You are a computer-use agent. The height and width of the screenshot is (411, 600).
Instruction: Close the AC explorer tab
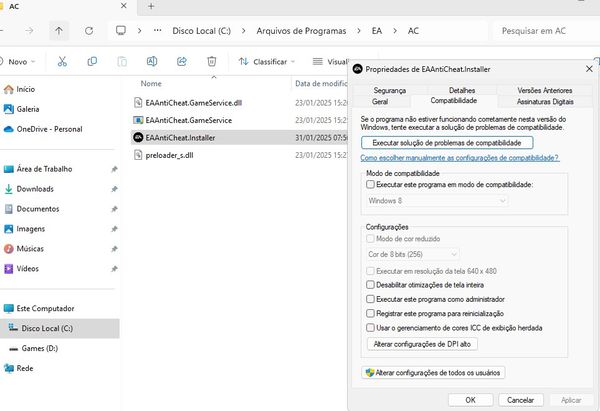[x=124, y=6]
